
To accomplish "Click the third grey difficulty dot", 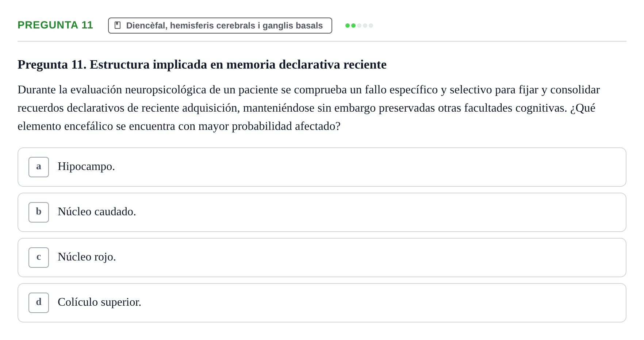I will point(359,26).
